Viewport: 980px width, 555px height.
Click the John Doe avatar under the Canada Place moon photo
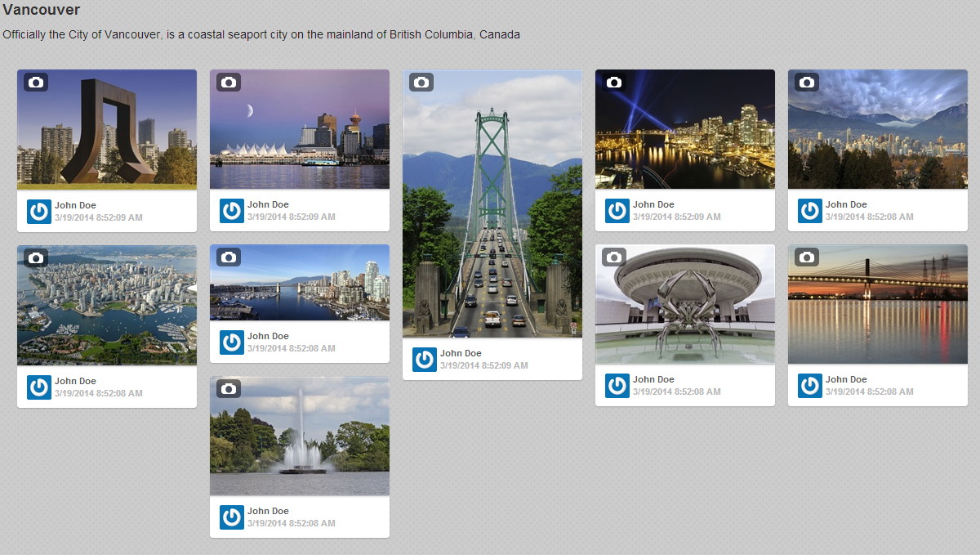(232, 211)
